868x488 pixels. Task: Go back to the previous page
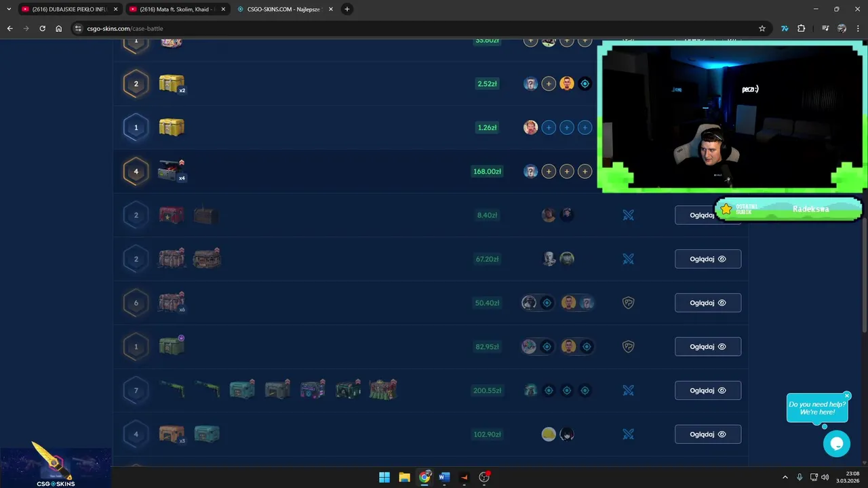pos(9,28)
